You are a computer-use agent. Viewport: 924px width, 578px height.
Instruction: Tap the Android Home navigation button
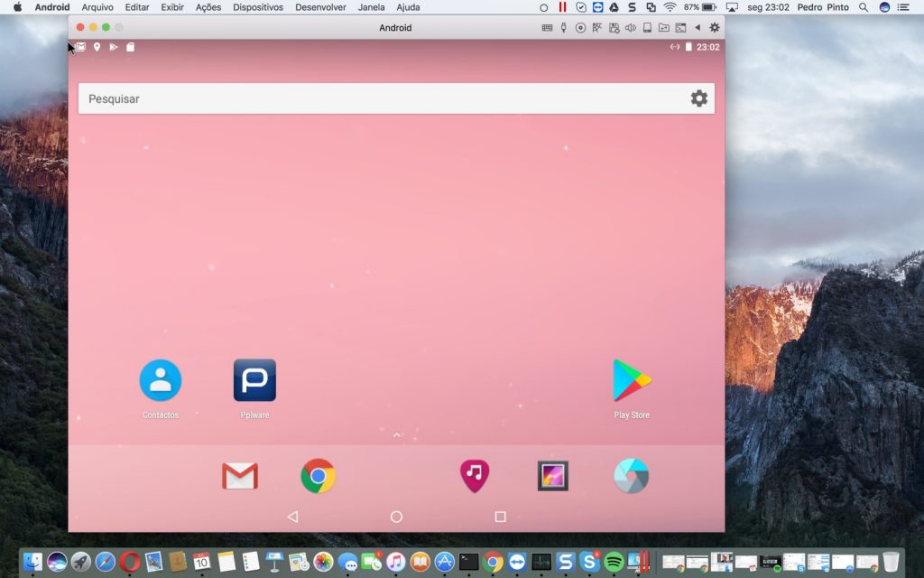click(397, 517)
